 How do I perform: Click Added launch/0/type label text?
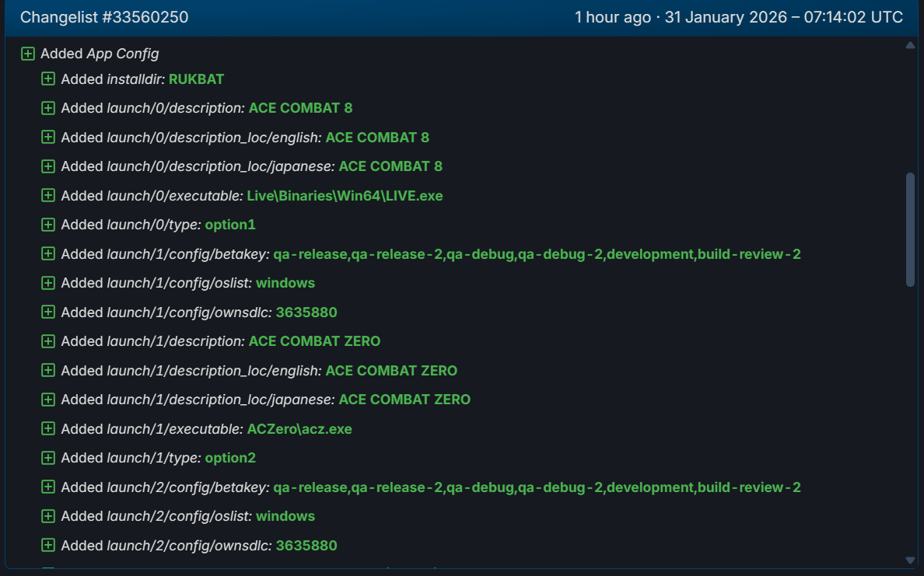tap(131, 225)
